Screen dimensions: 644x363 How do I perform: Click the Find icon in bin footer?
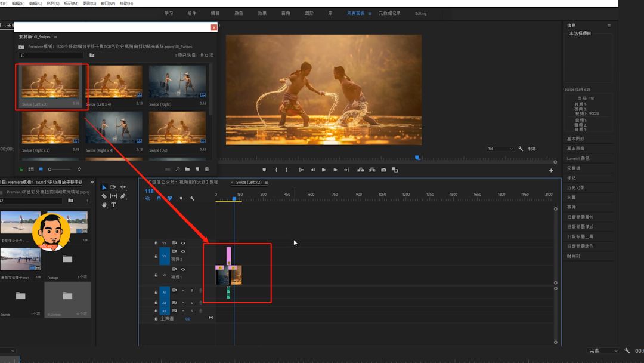[178, 169]
